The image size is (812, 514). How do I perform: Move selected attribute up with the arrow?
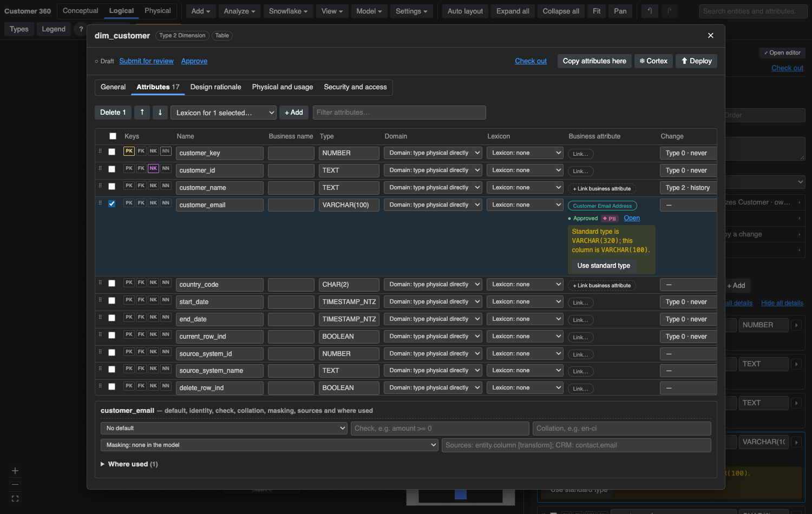142,112
